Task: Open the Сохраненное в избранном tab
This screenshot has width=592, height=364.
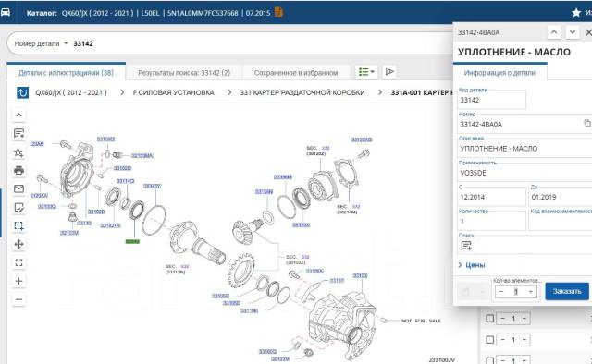Action: pyautogui.click(x=296, y=73)
